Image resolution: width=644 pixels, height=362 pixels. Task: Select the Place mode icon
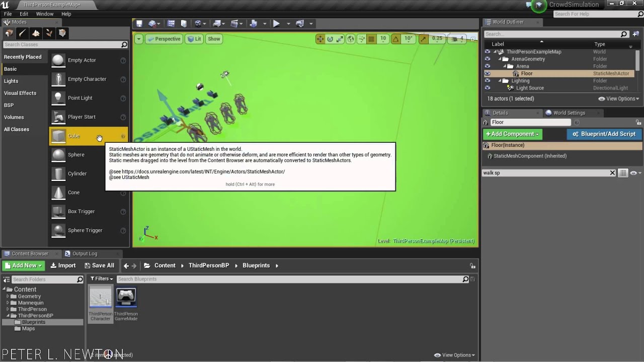9,33
